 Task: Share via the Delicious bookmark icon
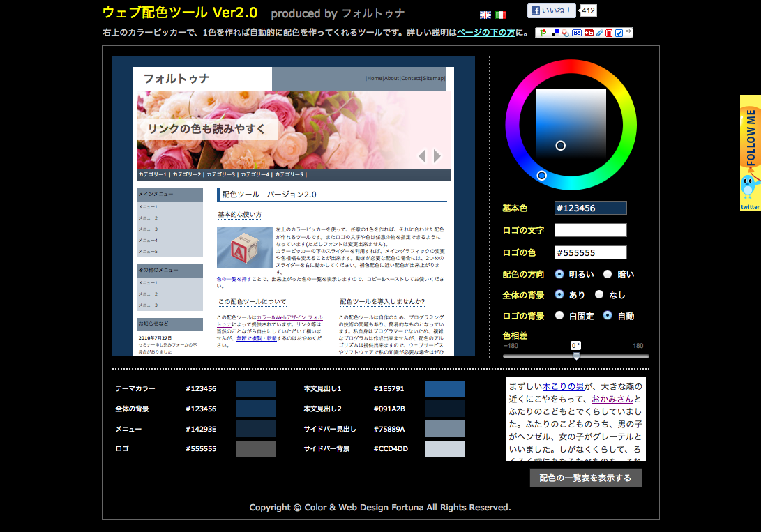click(x=555, y=33)
